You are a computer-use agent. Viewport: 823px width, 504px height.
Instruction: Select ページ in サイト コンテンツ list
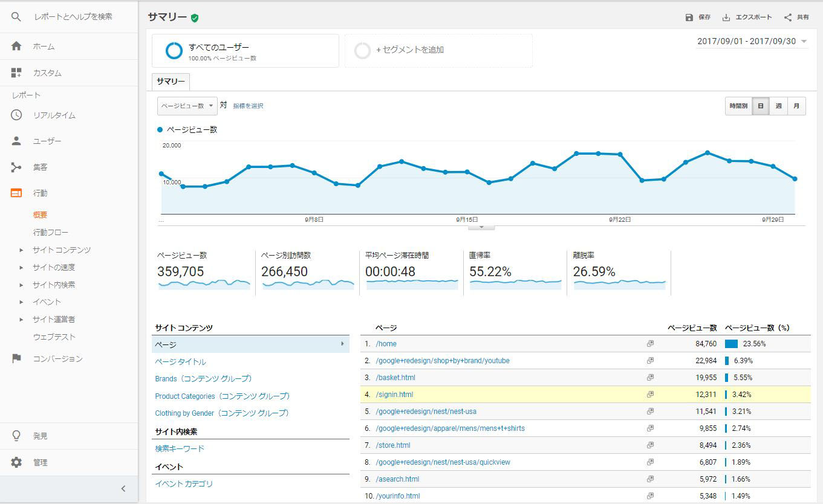(x=250, y=344)
